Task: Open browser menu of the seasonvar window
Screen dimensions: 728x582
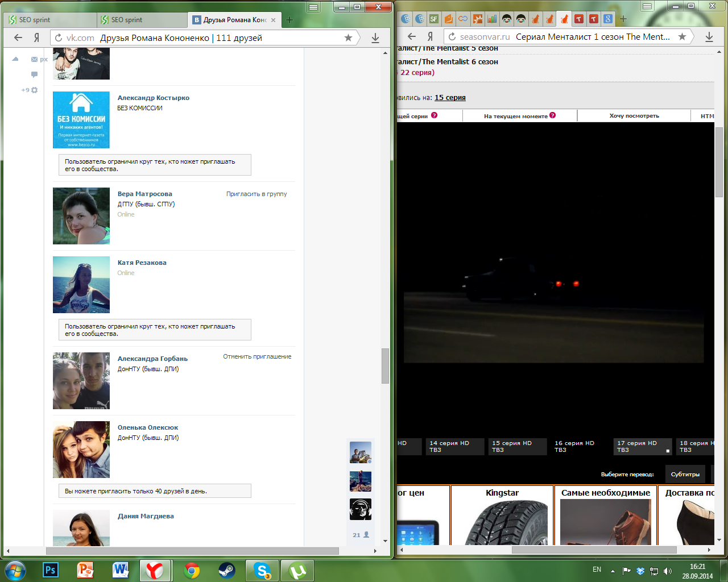Action: click(647, 6)
